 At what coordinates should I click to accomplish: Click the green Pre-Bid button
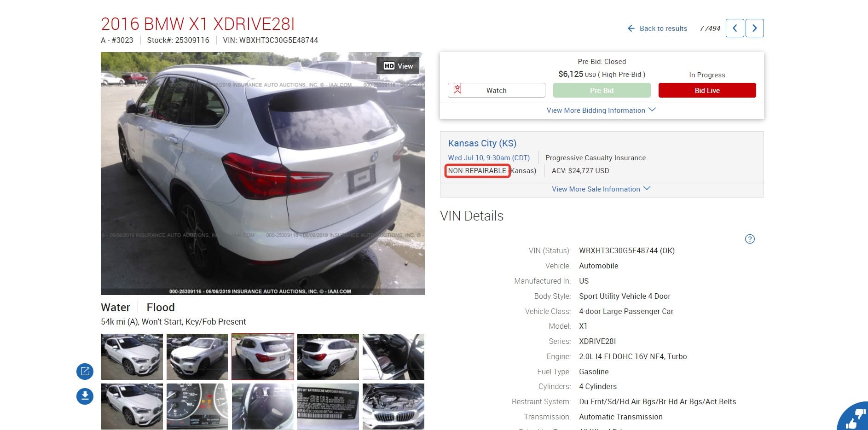pyautogui.click(x=602, y=90)
